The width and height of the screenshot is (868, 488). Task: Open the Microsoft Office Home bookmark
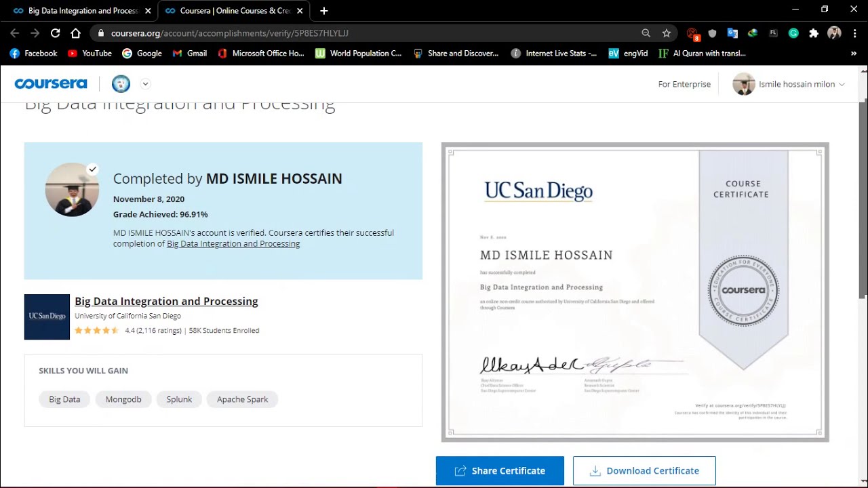(x=261, y=53)
